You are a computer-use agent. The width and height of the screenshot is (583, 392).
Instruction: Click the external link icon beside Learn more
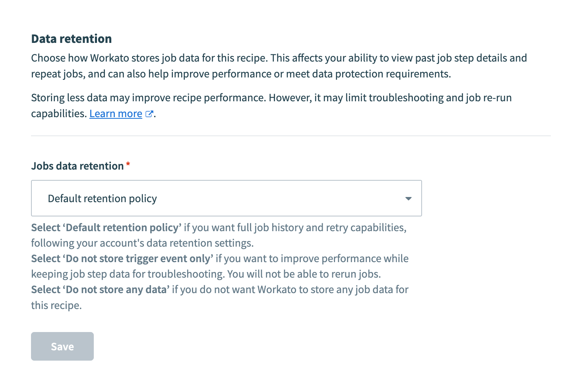[149, 114]
